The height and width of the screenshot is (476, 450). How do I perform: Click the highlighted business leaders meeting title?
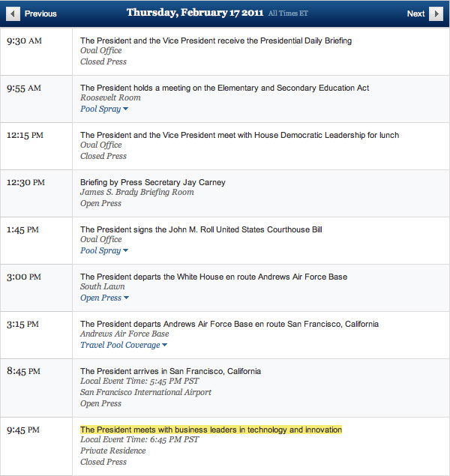pos(211,430)
